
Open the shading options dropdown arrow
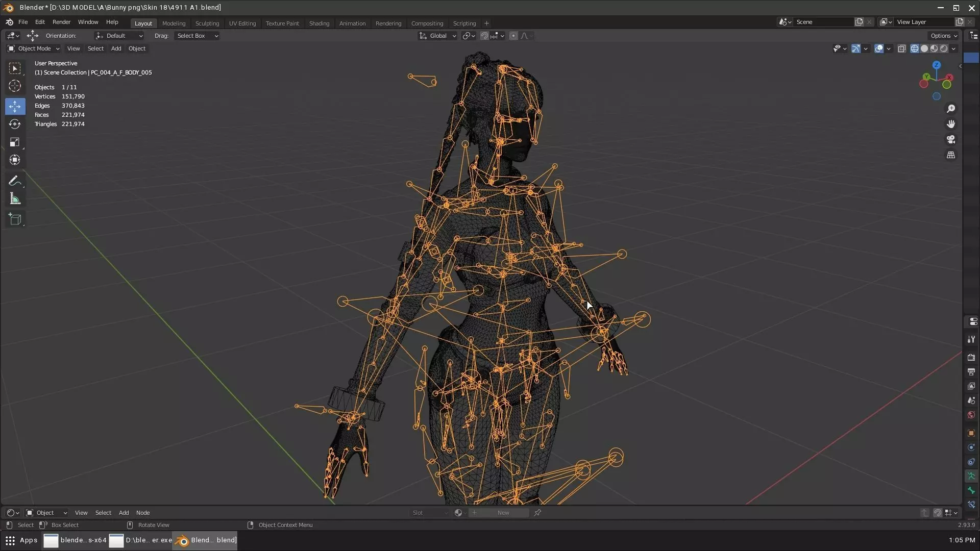(953, 48)
